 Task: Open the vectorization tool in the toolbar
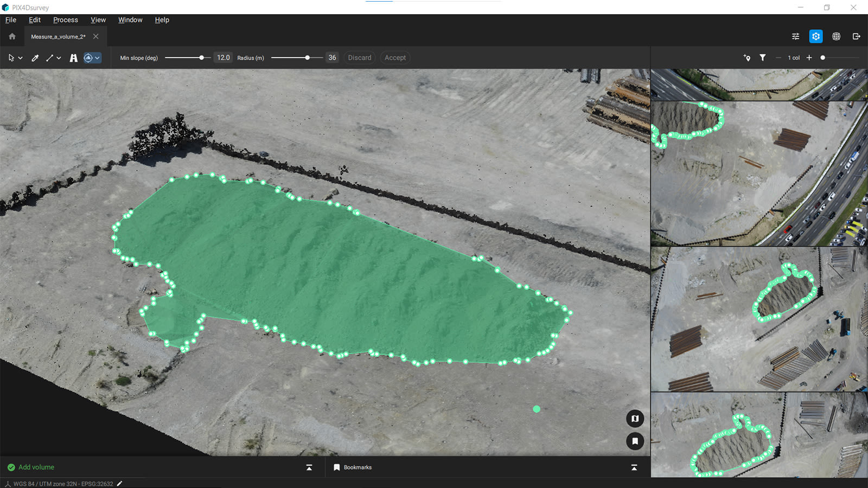click(x=74, y=57)
